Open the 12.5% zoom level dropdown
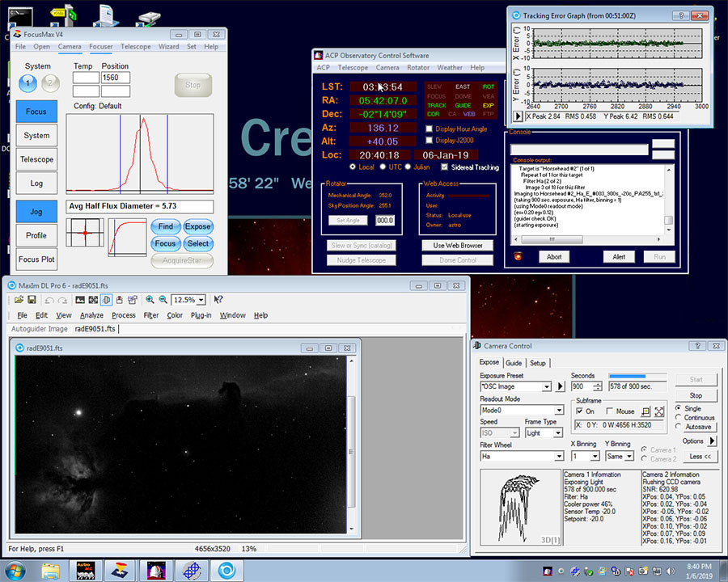 tap(201, 300)
